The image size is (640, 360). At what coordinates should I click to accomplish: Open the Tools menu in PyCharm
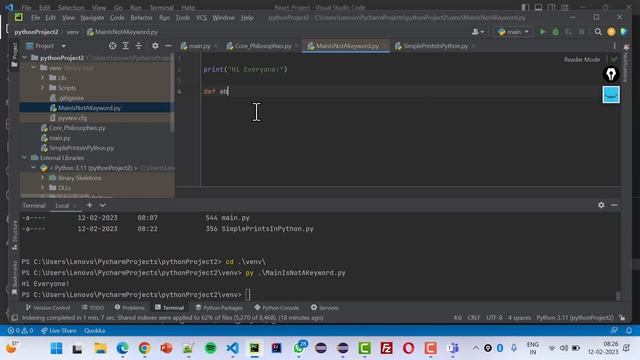(183, 18)
